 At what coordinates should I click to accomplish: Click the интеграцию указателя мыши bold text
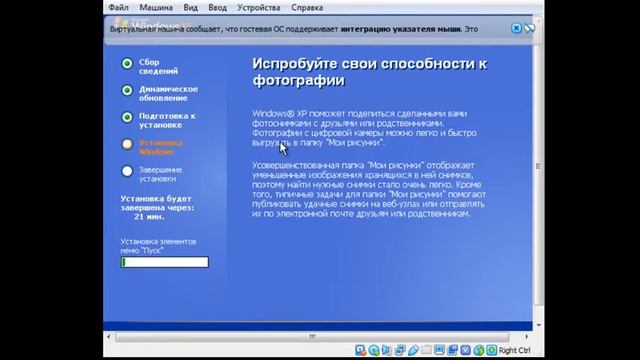click(401, 29)
